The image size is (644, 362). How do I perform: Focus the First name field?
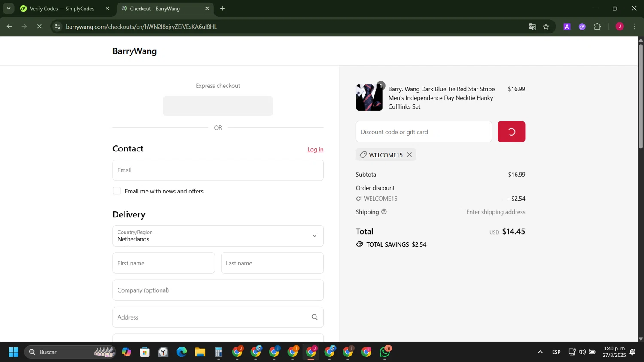164,263
